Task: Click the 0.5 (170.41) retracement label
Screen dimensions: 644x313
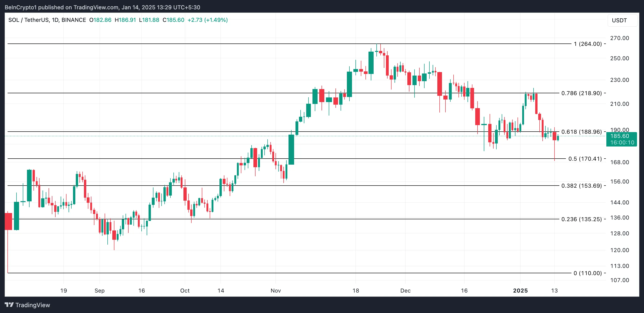Action: click(x=585, y=159)
